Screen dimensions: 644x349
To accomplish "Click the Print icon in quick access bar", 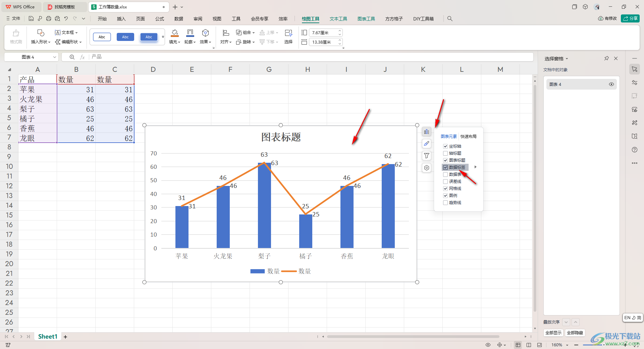I will point(49,19).
